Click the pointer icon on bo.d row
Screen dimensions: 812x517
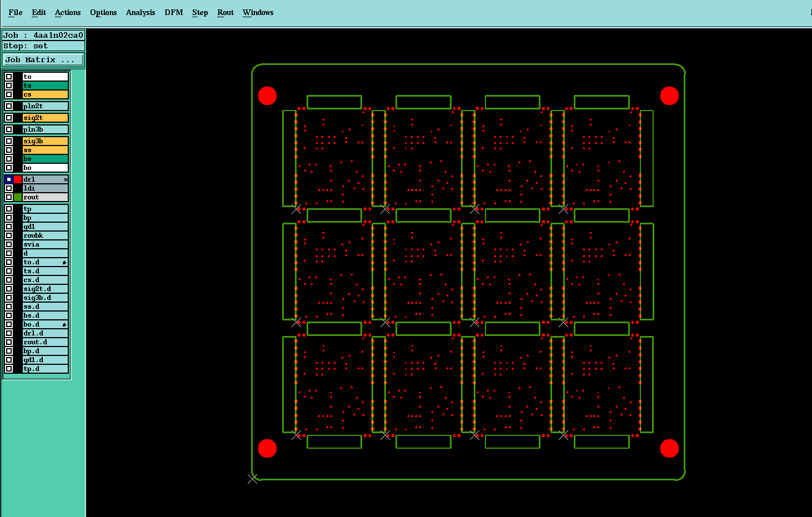64,324
